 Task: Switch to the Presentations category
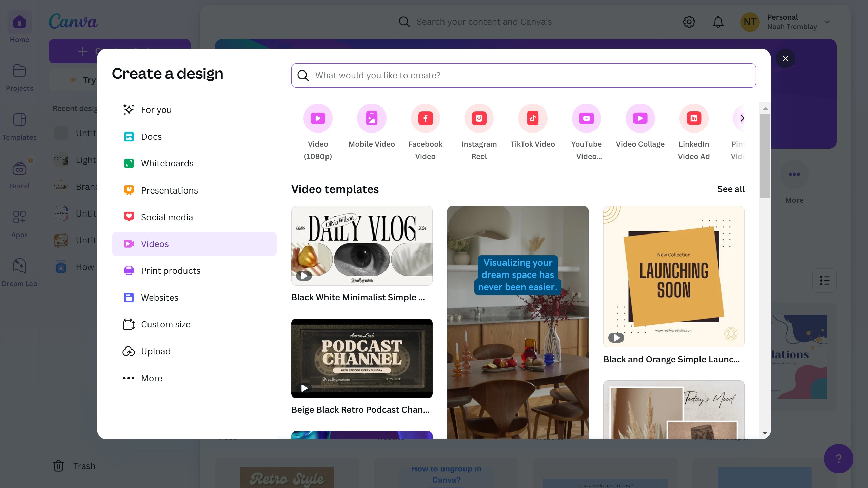[x=169, y=190]
